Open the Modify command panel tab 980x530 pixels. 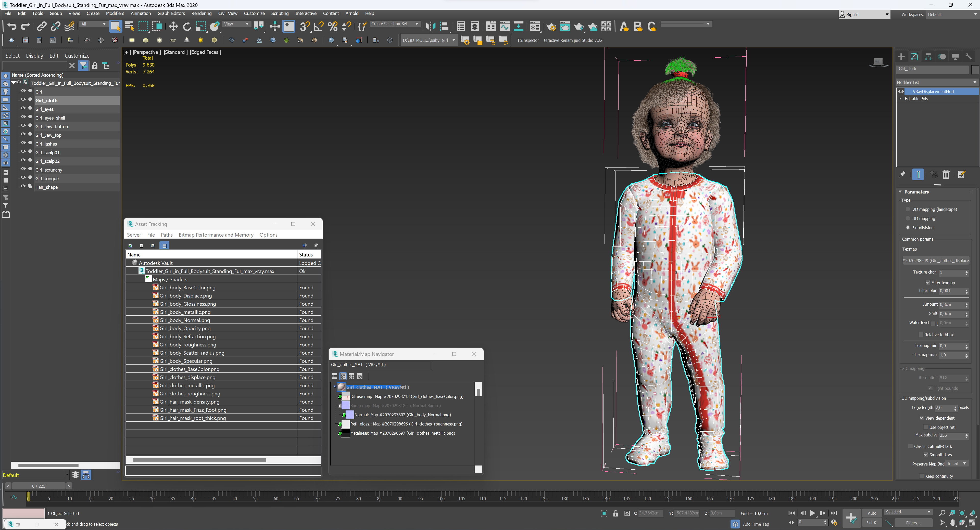pos(914,57)
